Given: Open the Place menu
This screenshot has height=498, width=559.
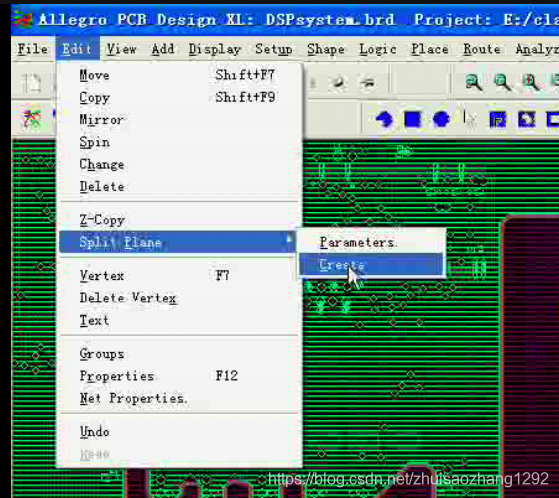Looking at the screenshot, I should 430,49.
